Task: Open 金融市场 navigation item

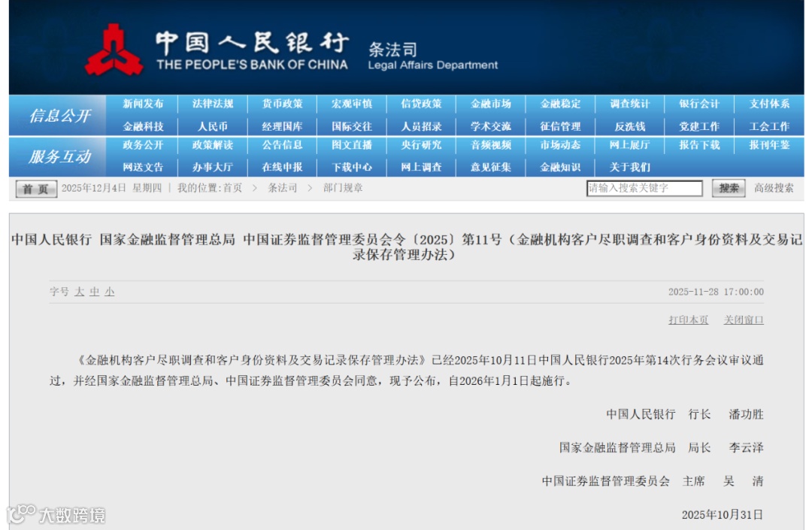Action: click(x=491, y=104)
